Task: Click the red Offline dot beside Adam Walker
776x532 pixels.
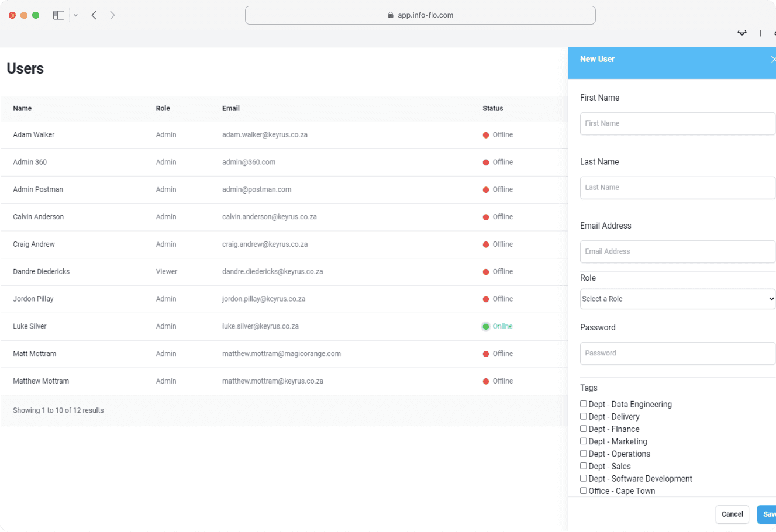Action: pyautogui.click(x=485, y=134)
